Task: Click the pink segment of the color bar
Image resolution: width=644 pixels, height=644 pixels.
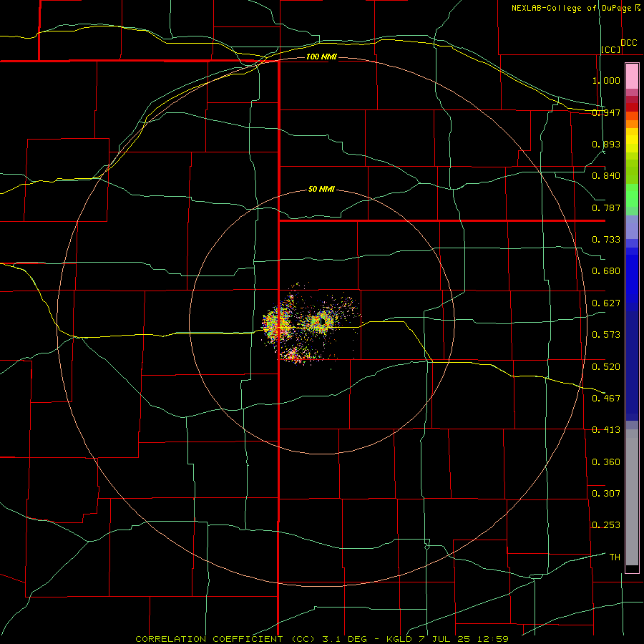Action: 632,77
